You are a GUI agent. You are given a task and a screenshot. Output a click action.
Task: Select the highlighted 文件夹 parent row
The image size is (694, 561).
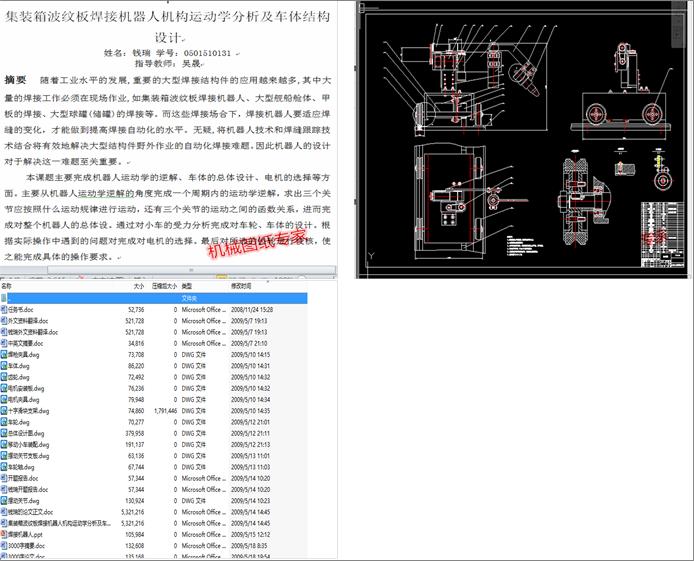pos(154,298)
